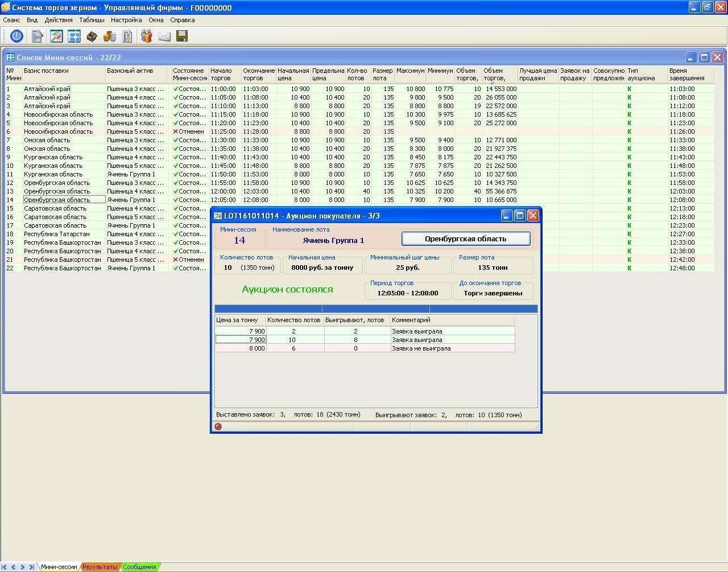Click the 14 553 000 volume cell

500,89
